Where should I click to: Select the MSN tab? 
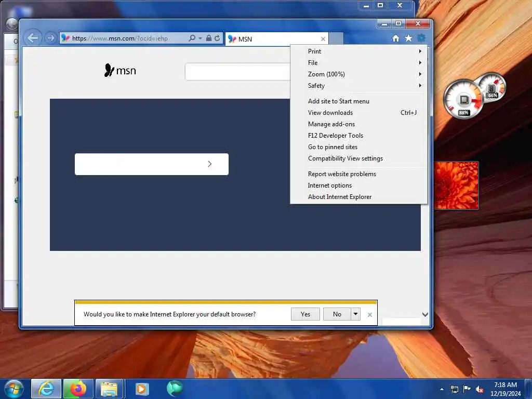[276, 39]
